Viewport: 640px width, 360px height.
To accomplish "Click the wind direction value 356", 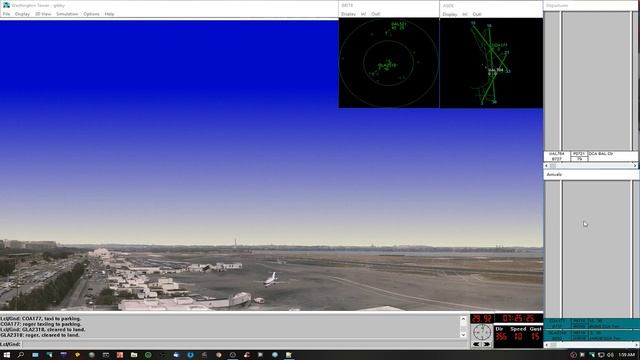I will pyautogui.click(x=501, y=337).
